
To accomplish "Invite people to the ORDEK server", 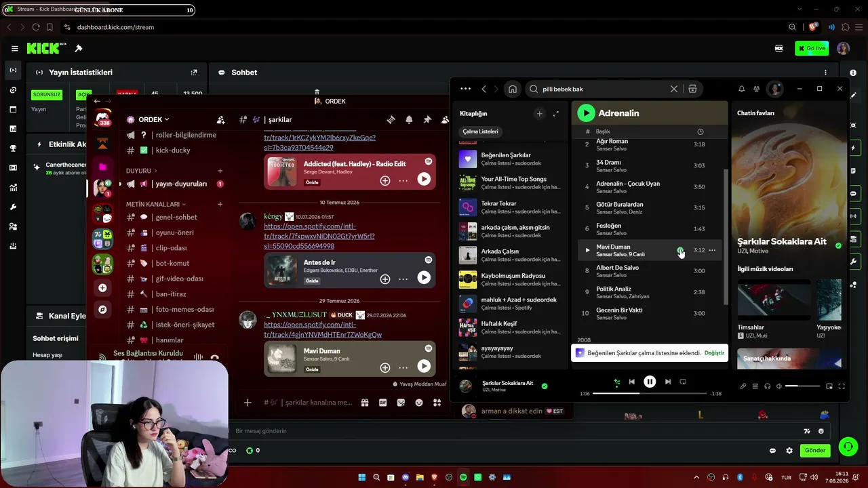I will (x=220, y=120).
